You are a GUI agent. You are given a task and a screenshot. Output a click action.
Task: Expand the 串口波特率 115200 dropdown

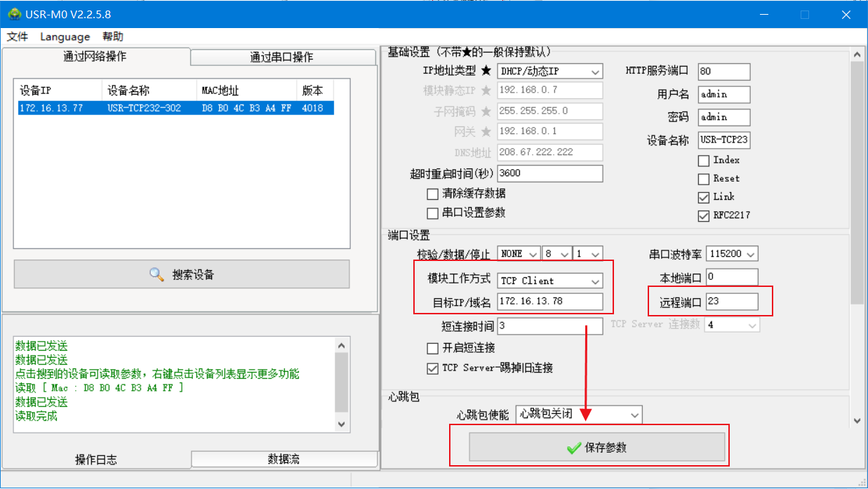(x=732, y=254)
